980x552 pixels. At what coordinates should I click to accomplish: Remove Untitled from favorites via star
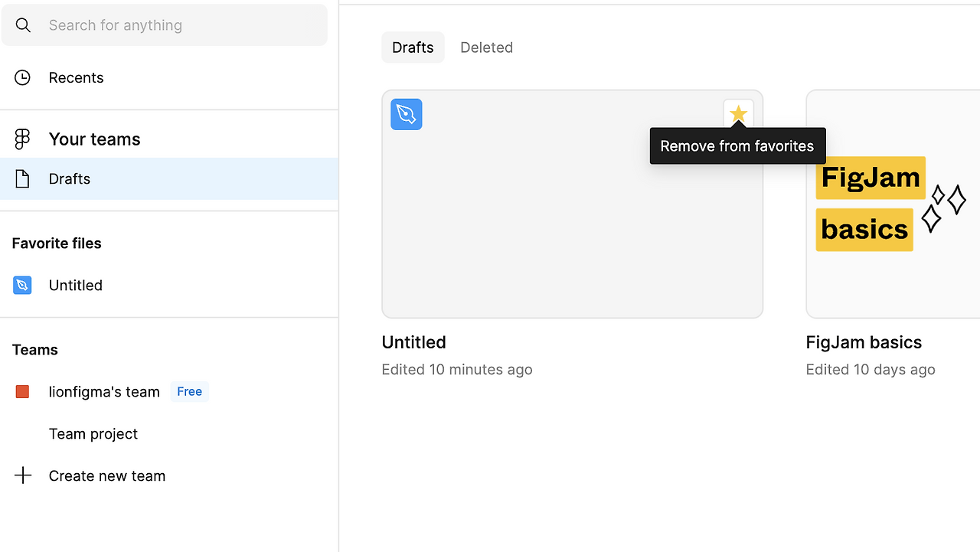tap(738, 115)
